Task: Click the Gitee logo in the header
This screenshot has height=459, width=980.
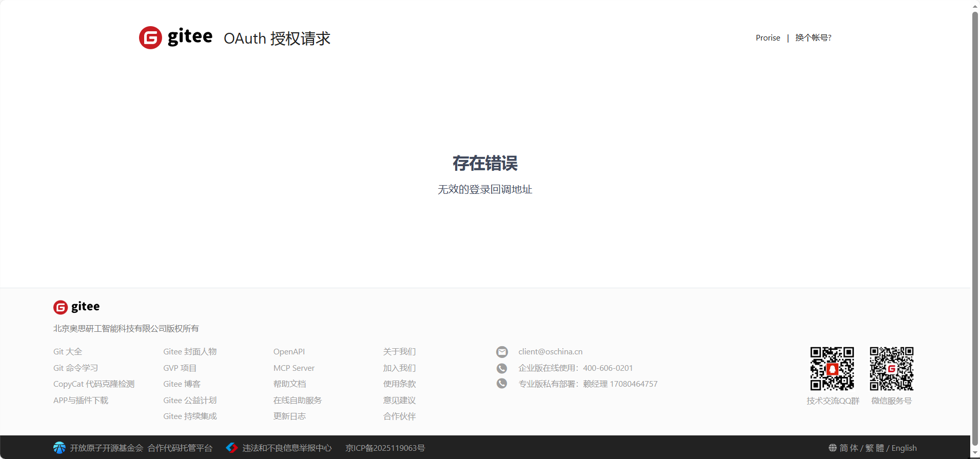Action: 175,37
